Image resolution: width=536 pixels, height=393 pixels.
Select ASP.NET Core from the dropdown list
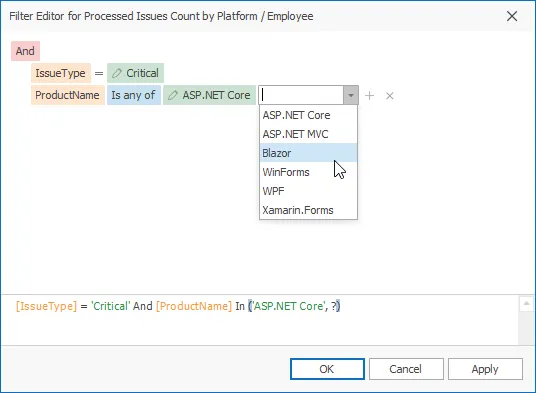(x=308, y=115)
